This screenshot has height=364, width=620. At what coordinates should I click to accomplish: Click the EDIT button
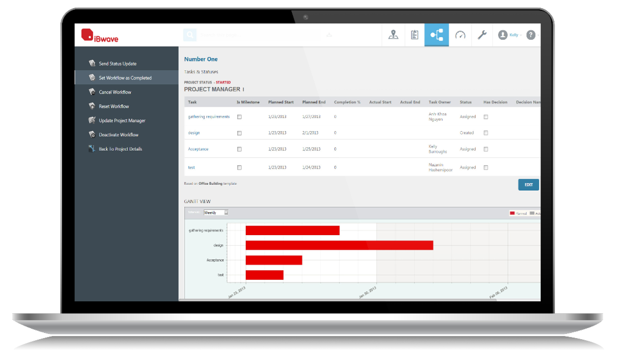coord(528,185)
